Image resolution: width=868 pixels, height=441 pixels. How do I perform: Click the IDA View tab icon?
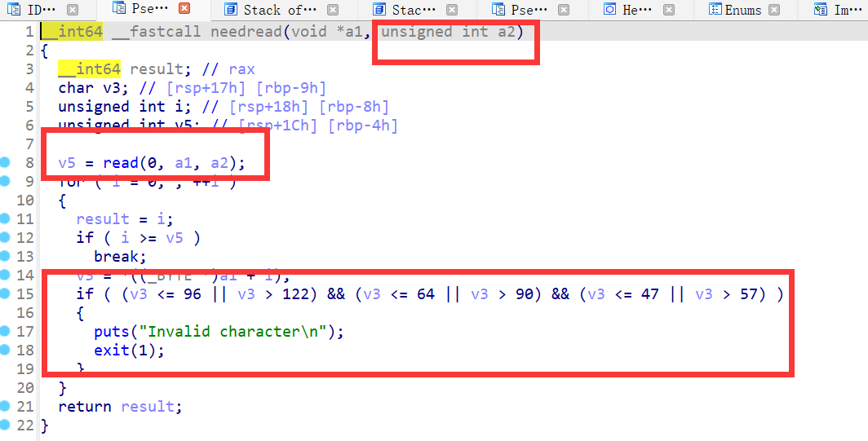click(14, 10)
